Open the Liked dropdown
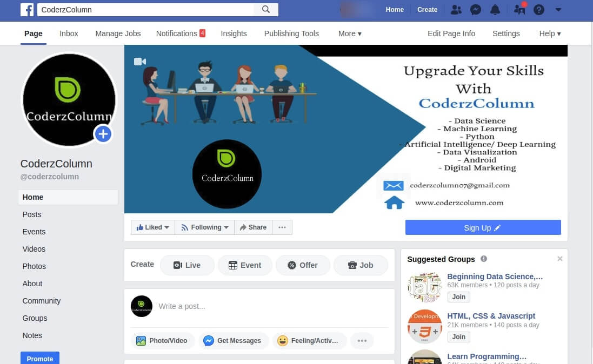593x364 pixels. pyautogui.click(x=153, y=227)
